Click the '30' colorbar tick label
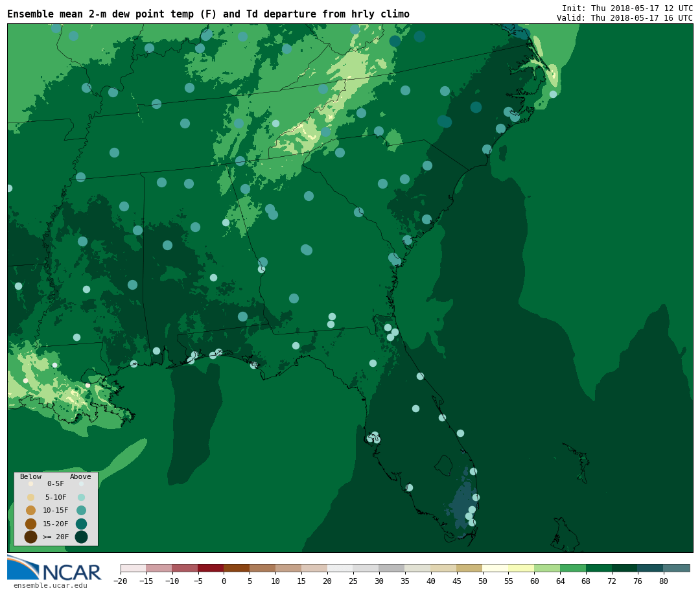The height and width of the screenshot is (593, 700). pos(379,581)
